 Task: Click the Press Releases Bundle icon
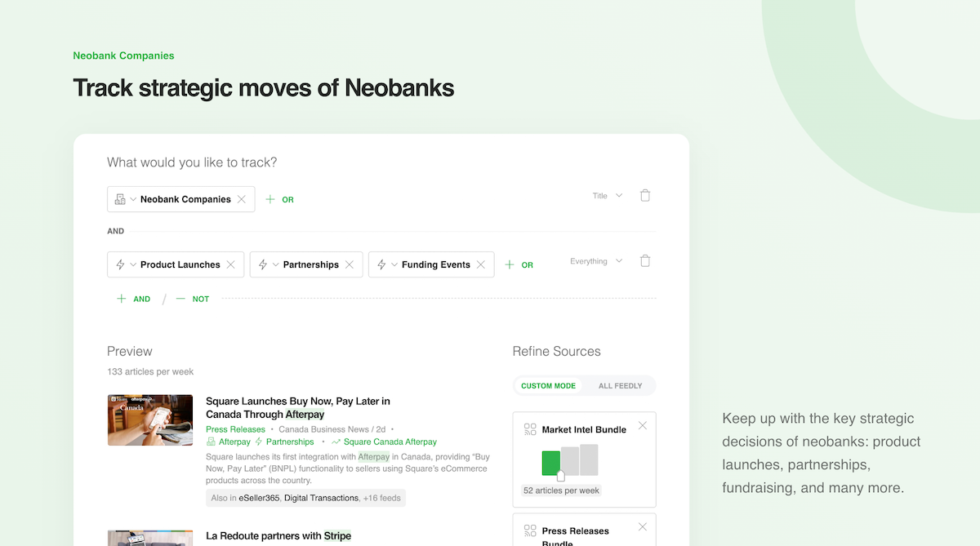point(530,530)
